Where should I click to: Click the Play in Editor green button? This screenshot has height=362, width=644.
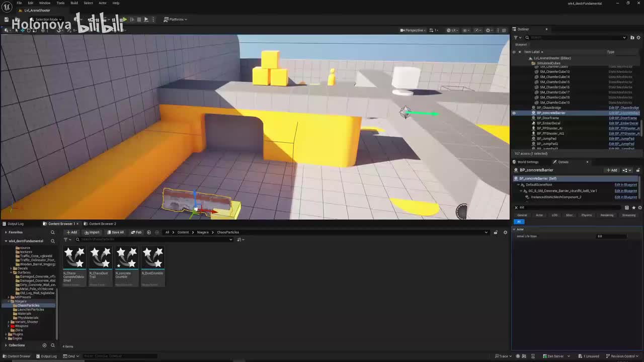click(125, 19)
